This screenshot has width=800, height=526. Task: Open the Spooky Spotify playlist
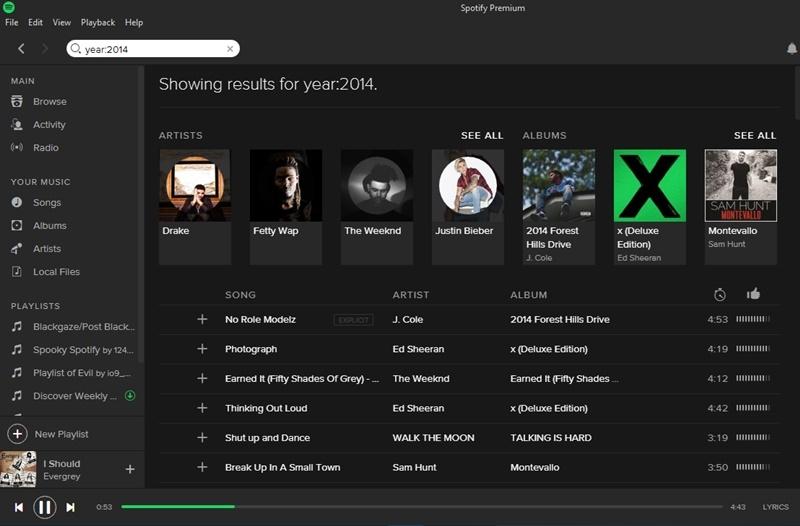tap(83, 349)
